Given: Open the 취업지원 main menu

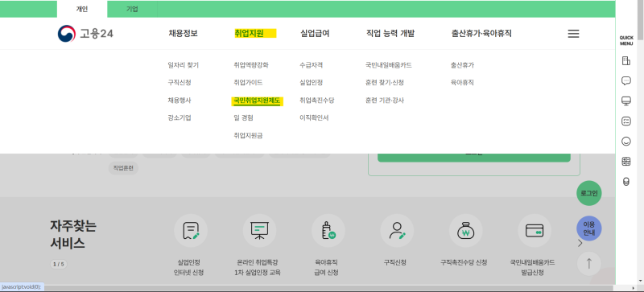Looking at the screenshot, I should (249, 34).
